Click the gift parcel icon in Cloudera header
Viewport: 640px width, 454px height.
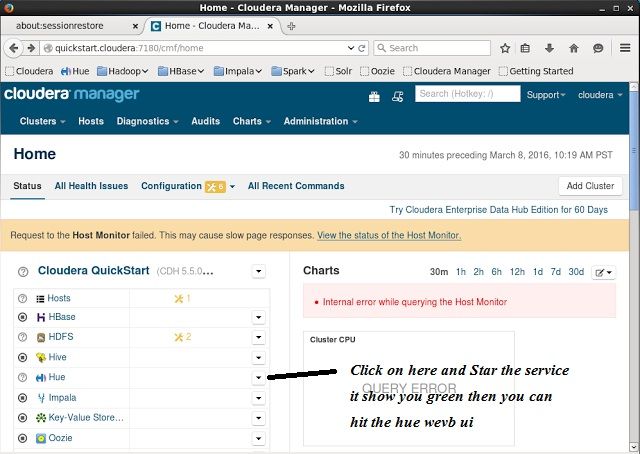(x=374, y=97)
